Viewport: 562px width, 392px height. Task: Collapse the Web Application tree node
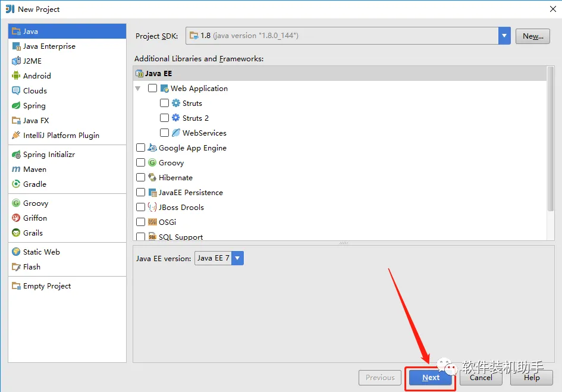click(138, 88)
